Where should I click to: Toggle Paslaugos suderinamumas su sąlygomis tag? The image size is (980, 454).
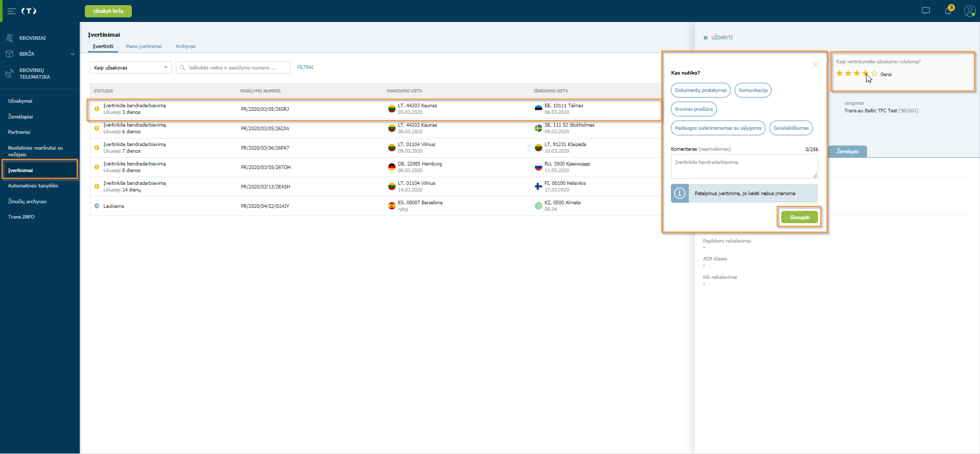[718, 128]
